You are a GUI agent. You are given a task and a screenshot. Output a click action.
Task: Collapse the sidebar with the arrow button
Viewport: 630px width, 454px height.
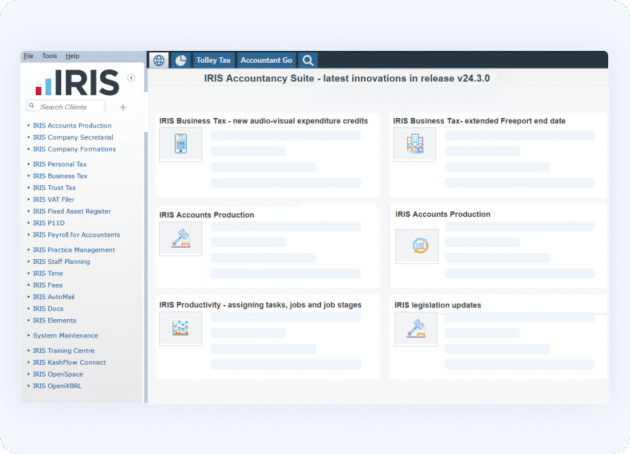(131, 78)
